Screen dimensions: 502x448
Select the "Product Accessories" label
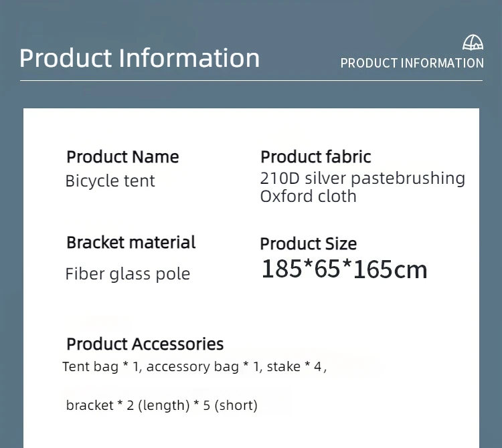click(145, 344)
